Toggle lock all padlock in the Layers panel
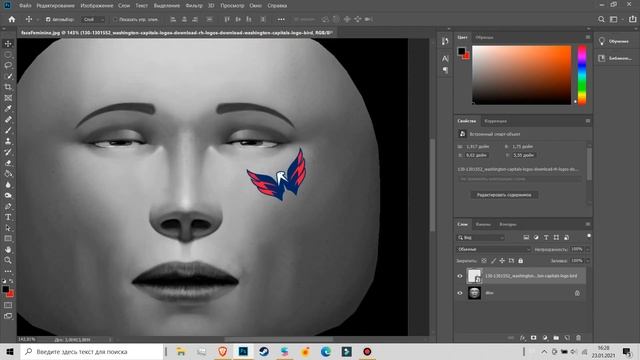640x360 pixels. click(x=520, y=260)
